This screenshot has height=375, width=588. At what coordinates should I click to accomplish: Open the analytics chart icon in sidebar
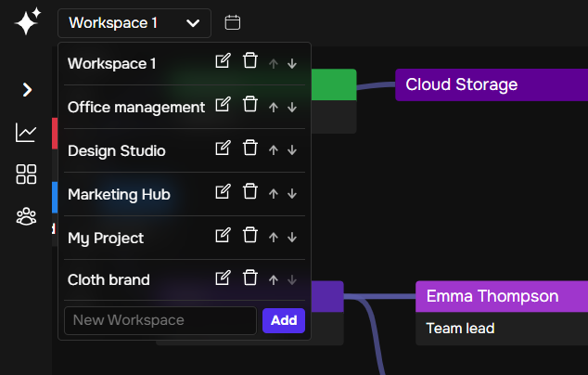click(26, 133)
